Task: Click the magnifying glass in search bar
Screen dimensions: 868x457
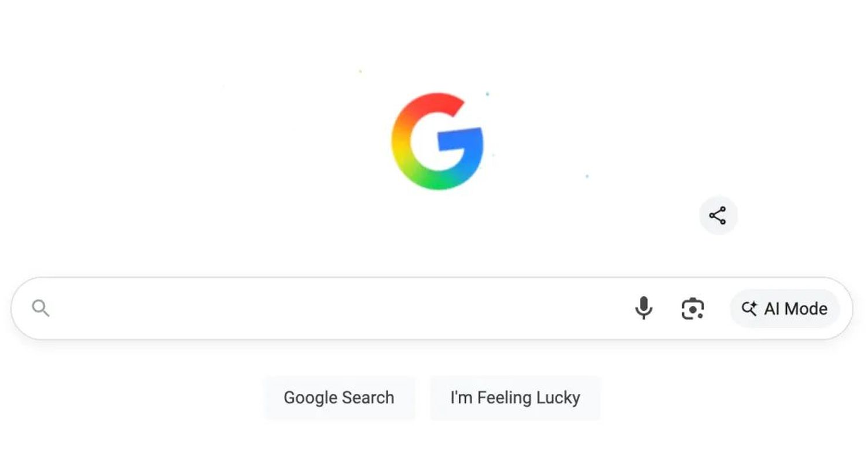Action: point(41,308)
